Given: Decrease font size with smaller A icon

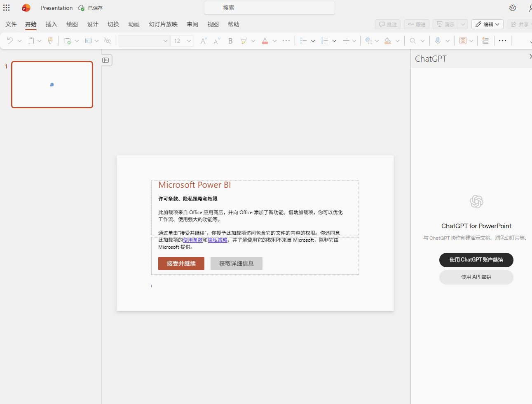Looking at the screenshot, I should [217, 41].
